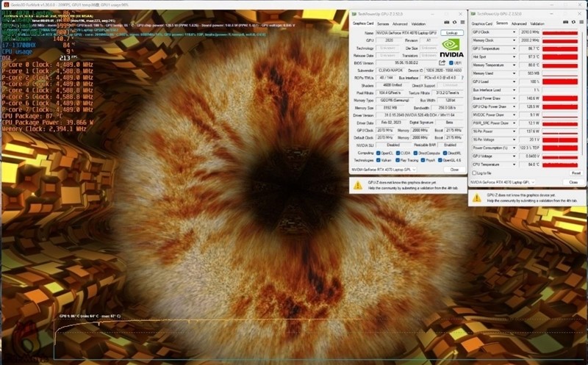Viewport: 588px width, 365px height.
Task: Click the BIOS export share icon
Action: [442, 63]
